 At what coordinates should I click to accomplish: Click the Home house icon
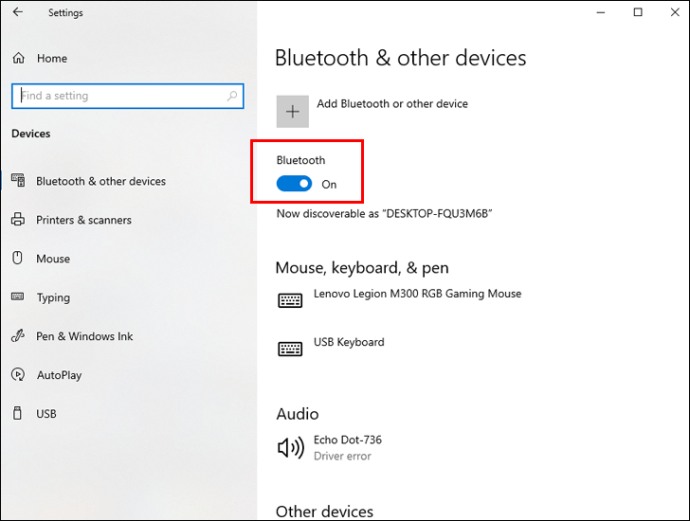click(18, 58)
